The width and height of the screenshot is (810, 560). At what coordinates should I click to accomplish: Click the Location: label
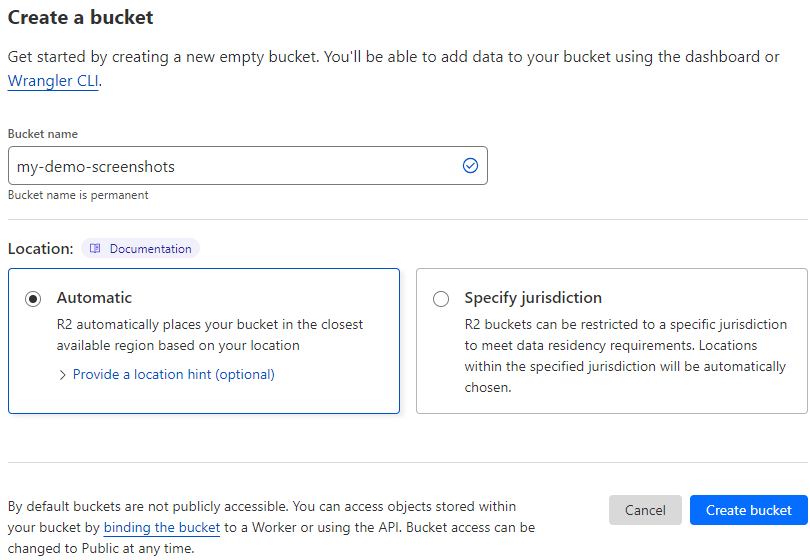(41, 249)
